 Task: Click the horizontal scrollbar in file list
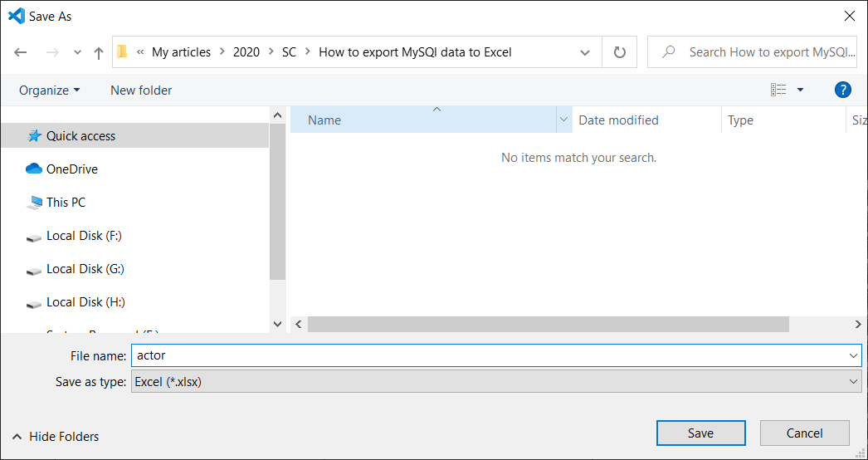coord(548,324)
